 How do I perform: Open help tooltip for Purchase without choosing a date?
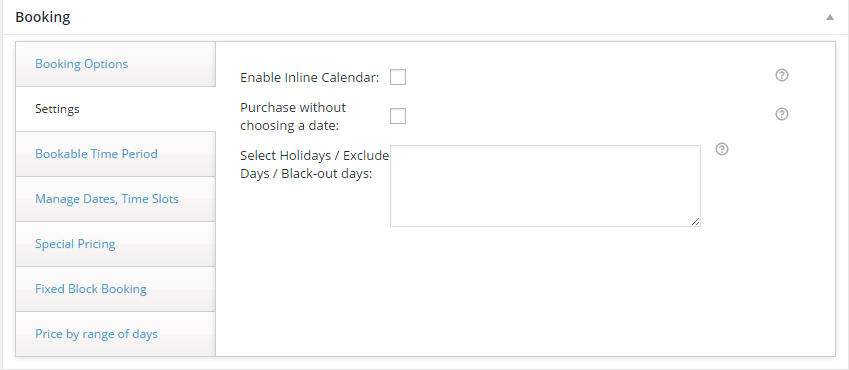pyautogui.click(x=781, y=114)
